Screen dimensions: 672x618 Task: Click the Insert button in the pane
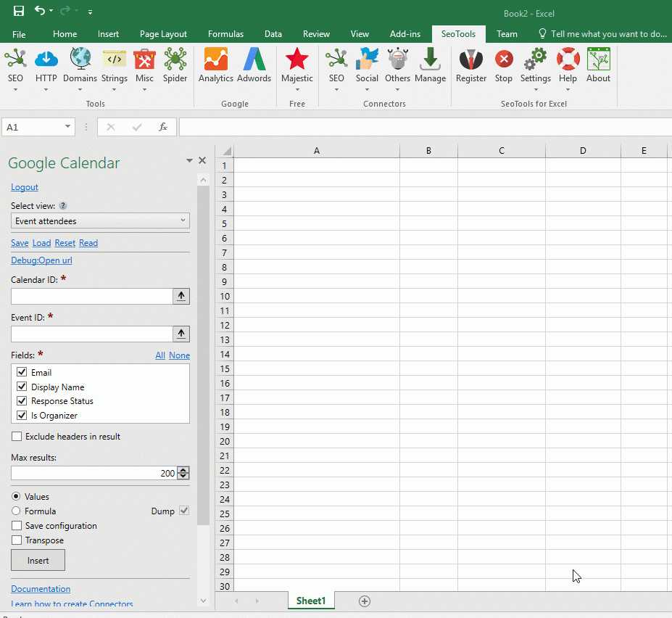point(38,560)
